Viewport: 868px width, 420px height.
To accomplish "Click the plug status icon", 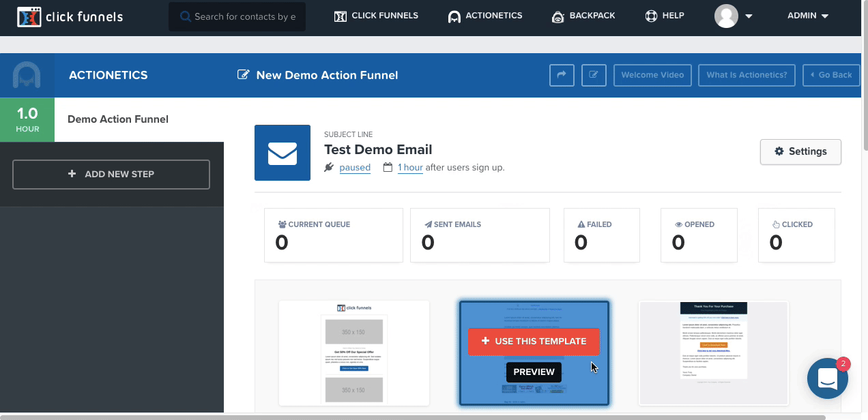I will 330,167.
